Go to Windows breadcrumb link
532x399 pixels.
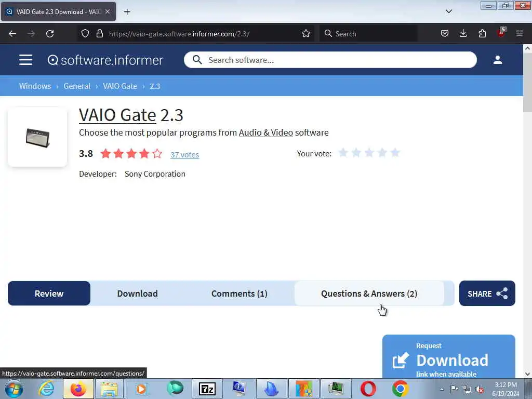click(x=35, y=86)
